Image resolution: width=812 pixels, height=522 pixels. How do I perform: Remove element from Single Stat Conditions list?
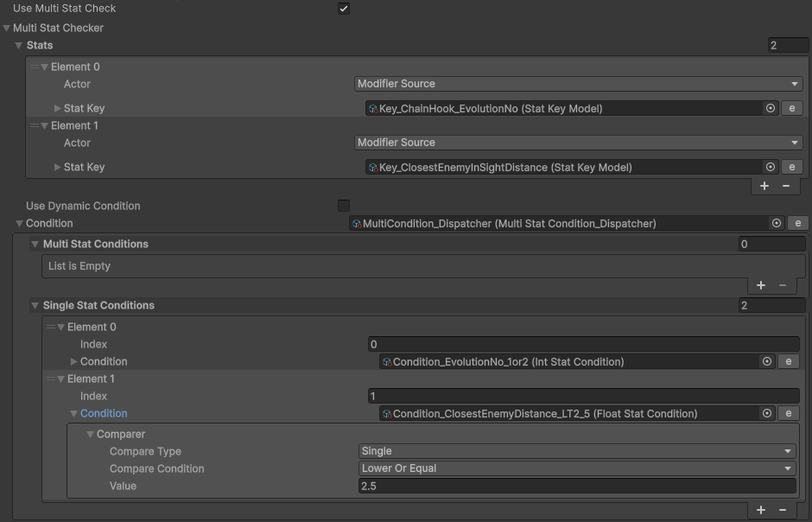pos(783,510)
